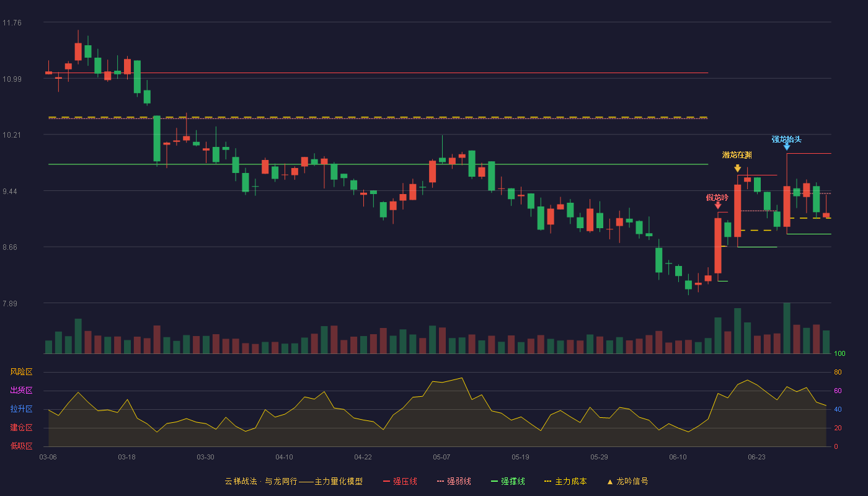Image resolution: width=868 pixels, height=496 pixels.
Task: Click the yellow arrow under 潜龙在渊
Action: tap(737, 168)
